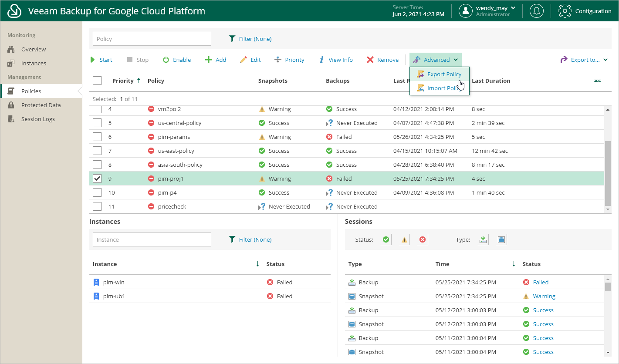Open Configuration gear settings
Screen dimensions: 619x364
[565, 11]
